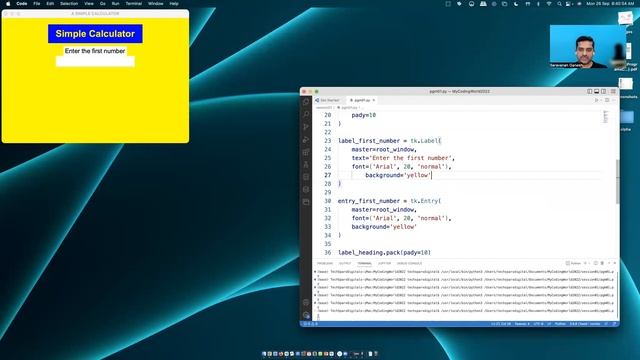640x360 pixels.
Task: Open the notifications bell in status bar
Action: tap(614, 324)
